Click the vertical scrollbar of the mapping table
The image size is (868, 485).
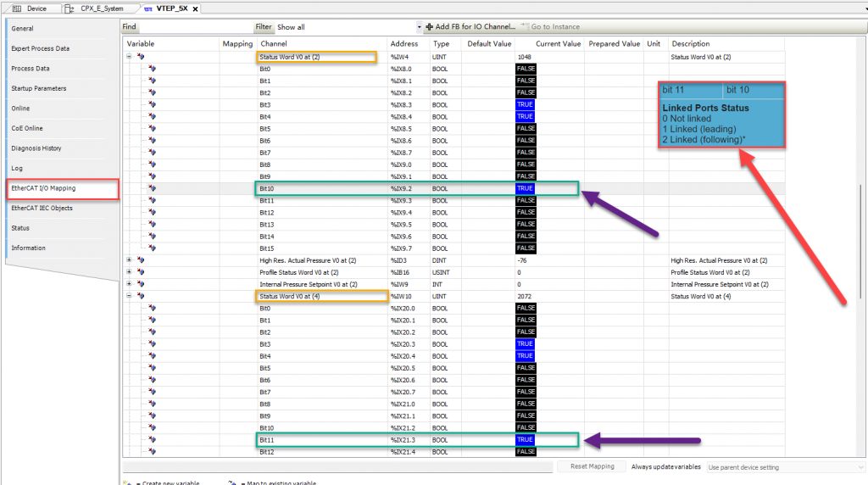click(x=860, y=241)
